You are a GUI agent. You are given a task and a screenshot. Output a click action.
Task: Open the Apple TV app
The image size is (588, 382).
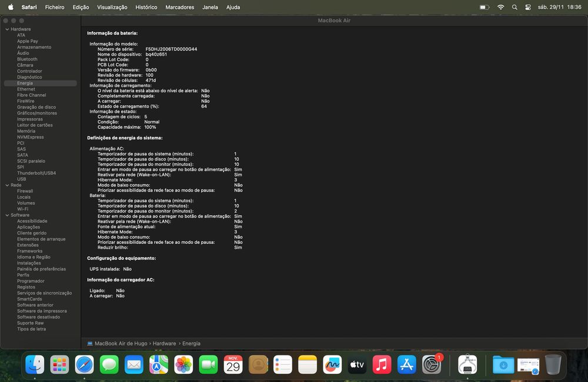click(357, 364)
